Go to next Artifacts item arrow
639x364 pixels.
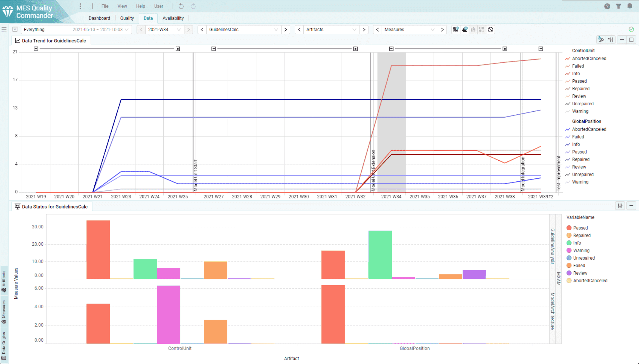[364, 30]
